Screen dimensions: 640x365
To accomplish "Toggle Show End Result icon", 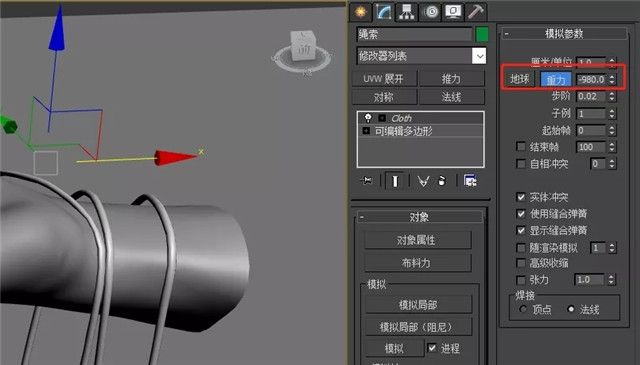I will click(395, 180).
